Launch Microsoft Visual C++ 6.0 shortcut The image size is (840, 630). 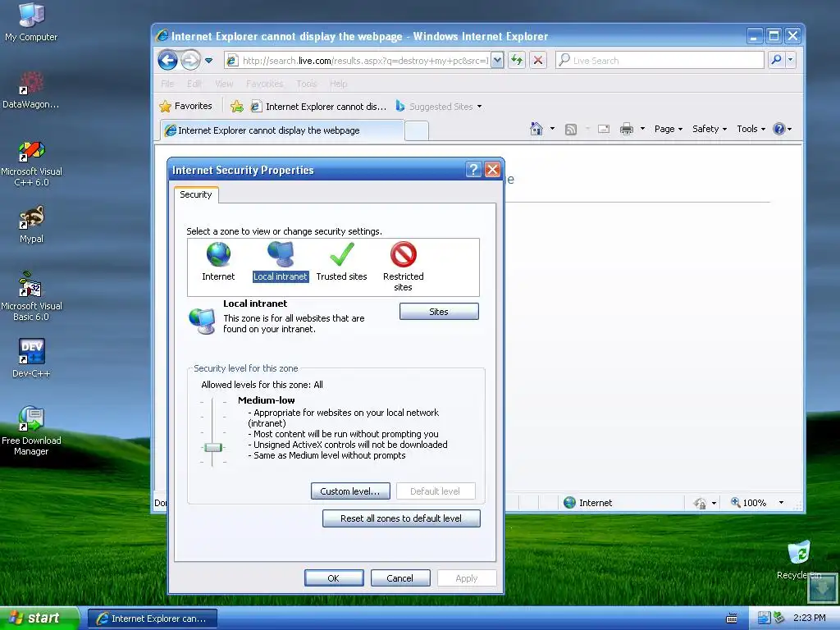click(31, 164)
